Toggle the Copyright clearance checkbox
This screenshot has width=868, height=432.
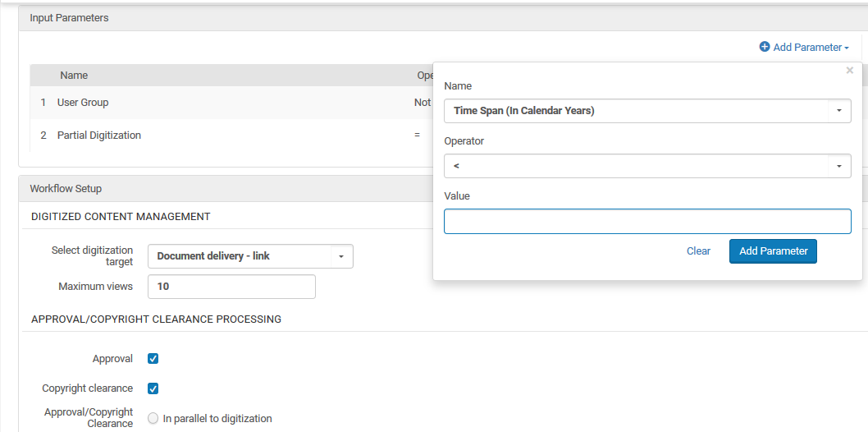pos(153,388)
